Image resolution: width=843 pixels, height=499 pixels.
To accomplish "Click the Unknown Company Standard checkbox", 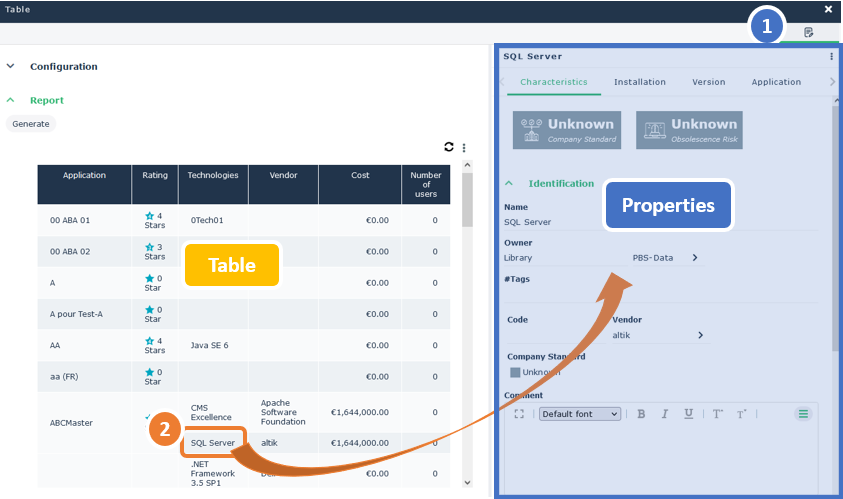I will pyautogui.click(x=515, y=372).
